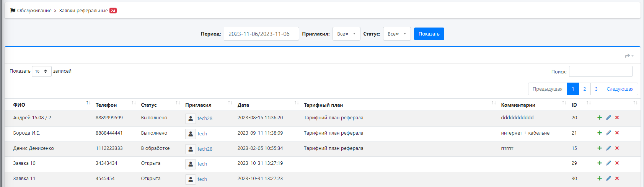Open the Пригласил filter dropdown

346,34
